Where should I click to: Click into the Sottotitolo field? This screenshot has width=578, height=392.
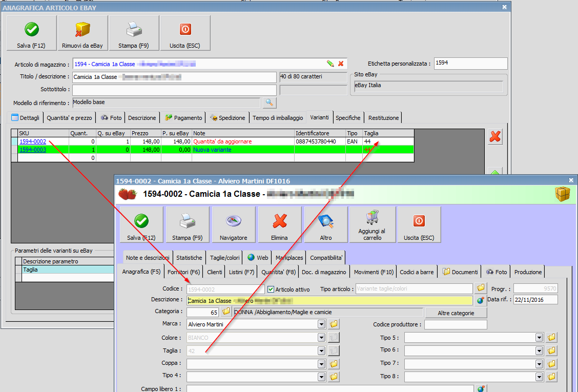coord(174,90)
